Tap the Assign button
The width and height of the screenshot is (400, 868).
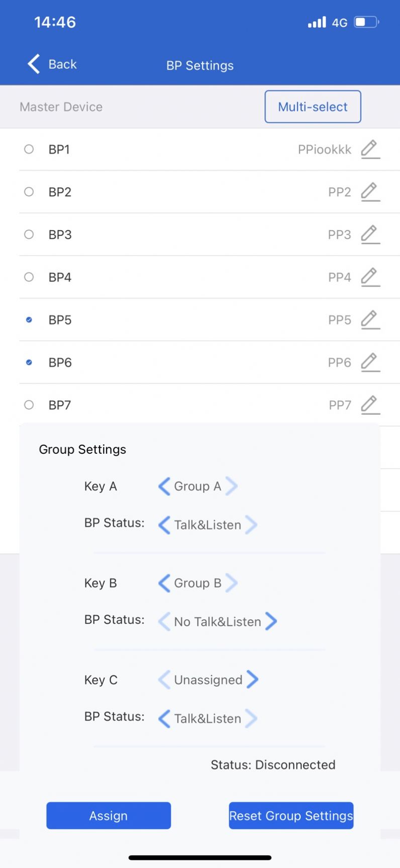[x=109, y=815]
